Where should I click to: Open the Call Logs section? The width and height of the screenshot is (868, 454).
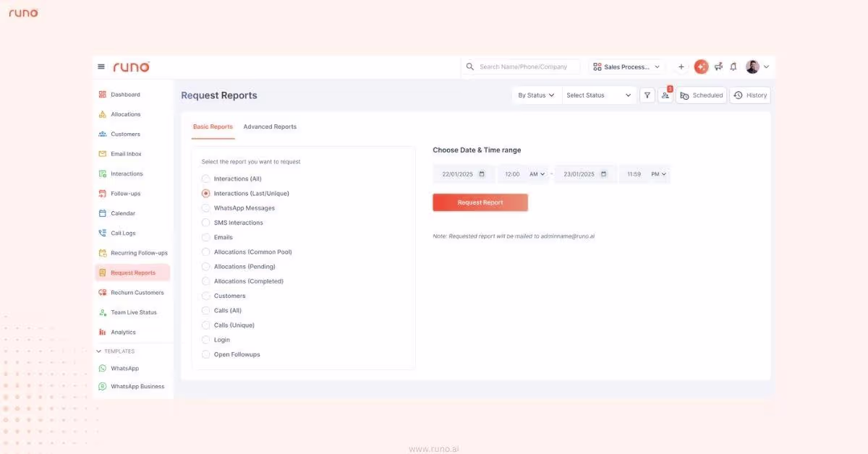pyautogui.click(x=123, y=233)
